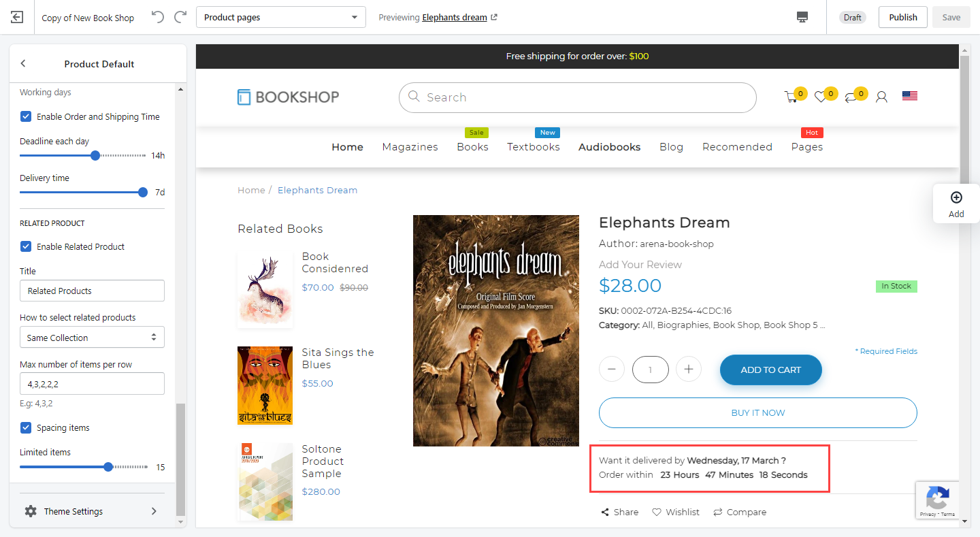Viewport: 980px width, 537px height.
Task: Open the Product pages template dropdown
Action: (x=281, y=17)
